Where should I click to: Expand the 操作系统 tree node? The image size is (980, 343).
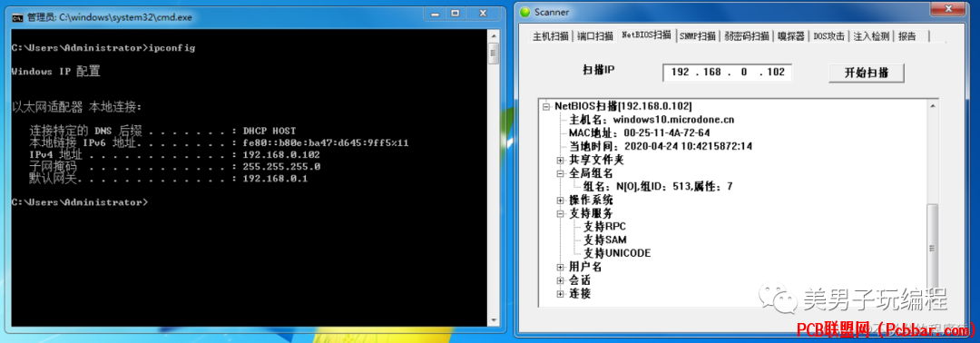pyautogui.click(x=561, y=201)
